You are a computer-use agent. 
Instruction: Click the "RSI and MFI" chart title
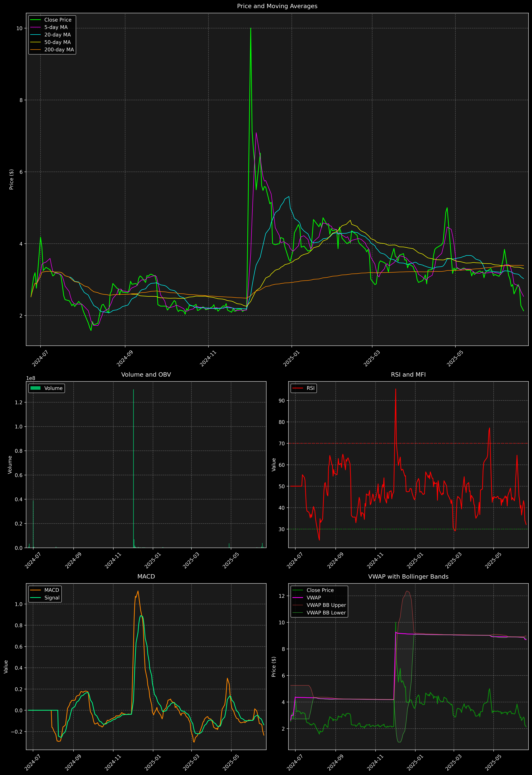(x=408, y=374)
